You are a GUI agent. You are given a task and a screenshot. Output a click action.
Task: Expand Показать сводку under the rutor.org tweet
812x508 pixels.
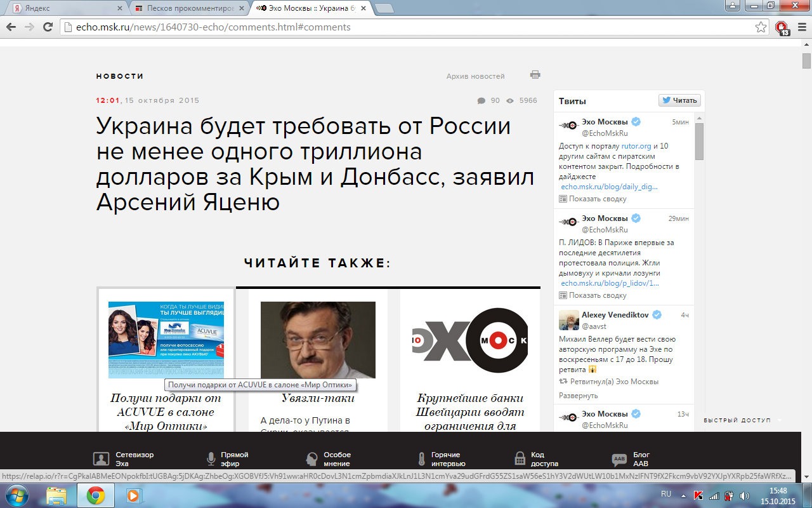pos(593,199)
